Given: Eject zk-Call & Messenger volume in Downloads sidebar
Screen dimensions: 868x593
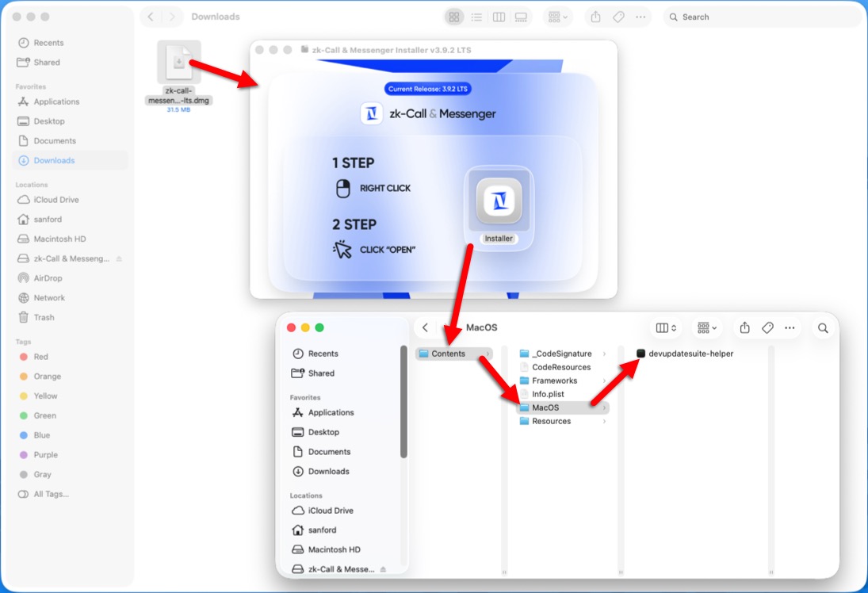Looking at the screenshot, I should point(120,259).
